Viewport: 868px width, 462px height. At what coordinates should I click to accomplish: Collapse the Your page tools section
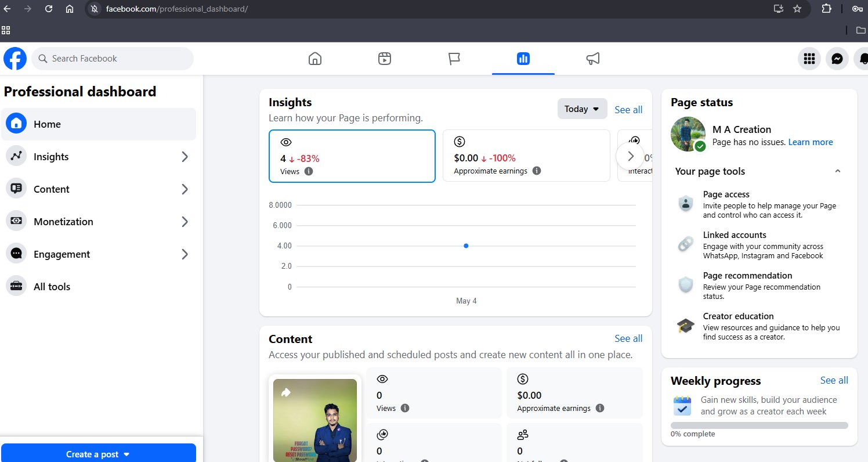pos(837,171)
